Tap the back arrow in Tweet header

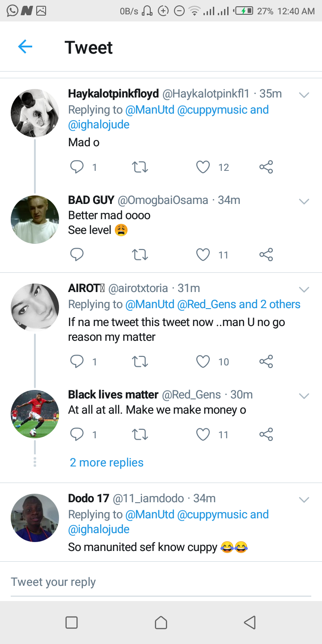[x=25, y=47]
